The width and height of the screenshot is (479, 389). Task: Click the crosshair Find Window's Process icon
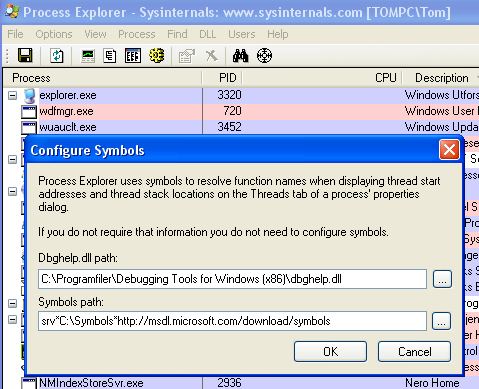pyautogui.click(x=264, y=55)
